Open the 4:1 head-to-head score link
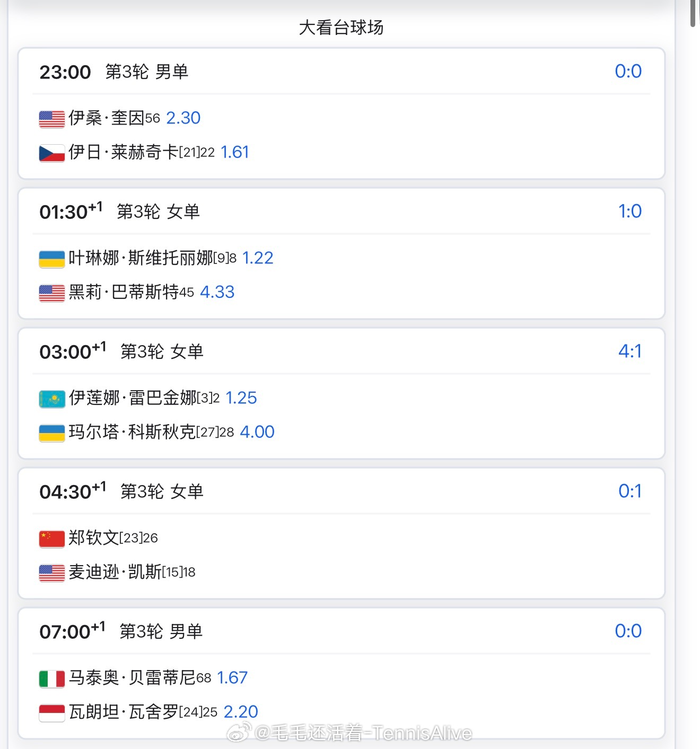Viewport: 700px width, 749px height. (630, 351)
